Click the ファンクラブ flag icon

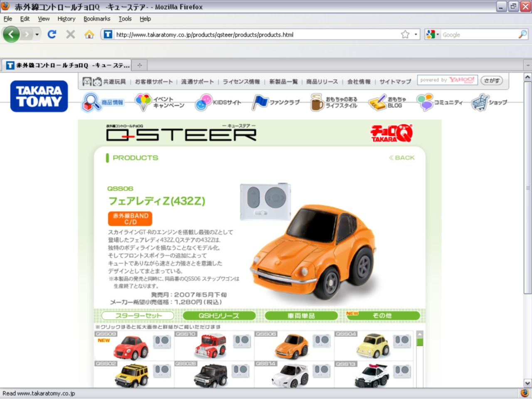tap(260, 102)
